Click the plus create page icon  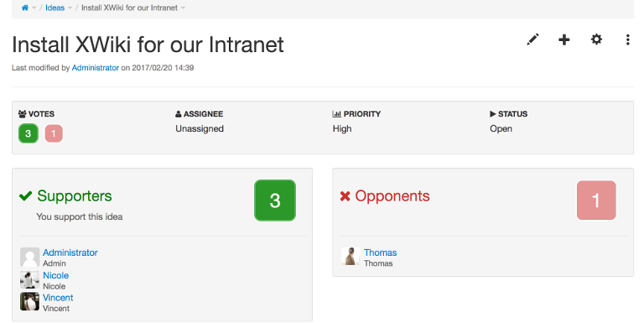[564, 39]
